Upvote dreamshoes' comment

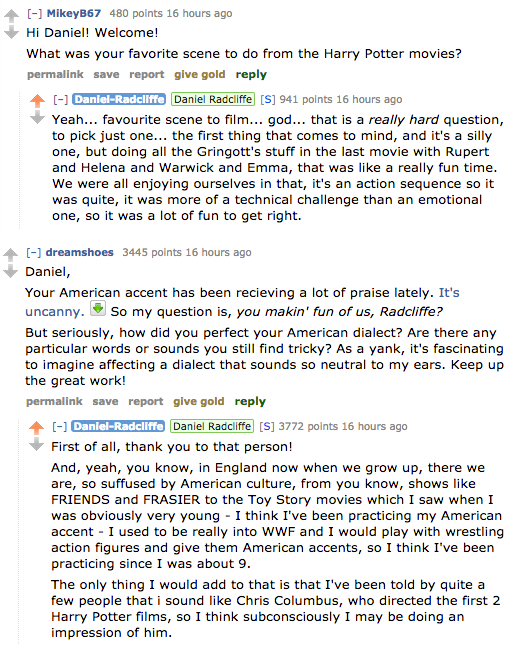(x=10, y=255)
